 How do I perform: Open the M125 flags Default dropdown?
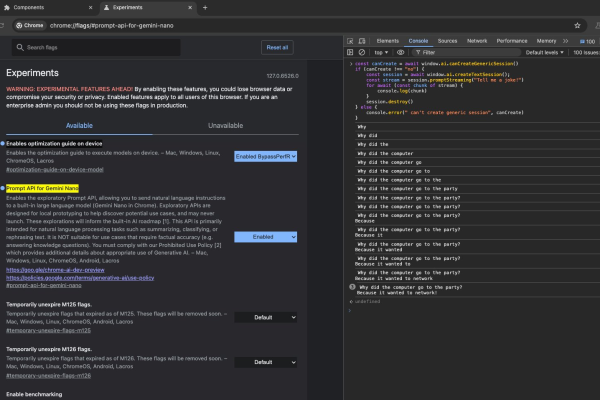(266, 317)
